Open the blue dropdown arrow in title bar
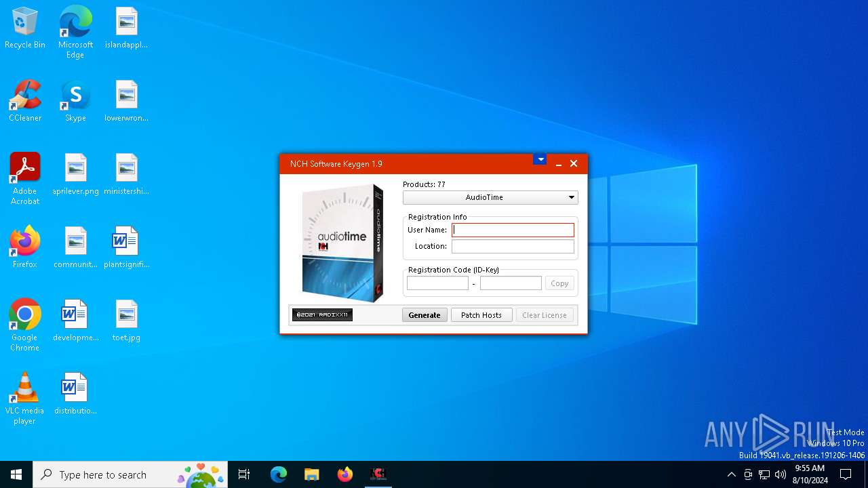Image resolution: width=868 pixels, height=488 pixels. (x=540, y=160)
